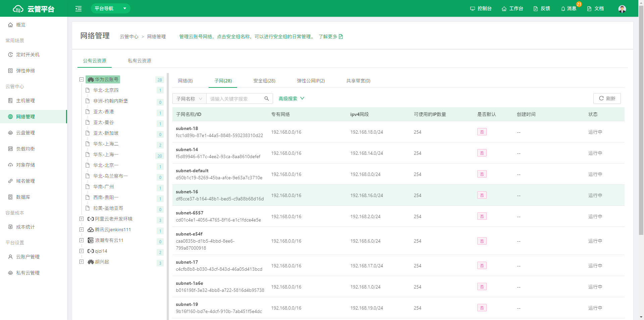Go to 概览 overview in sidebar
This screenshot has height=320, width=644.
pos(34,25)
